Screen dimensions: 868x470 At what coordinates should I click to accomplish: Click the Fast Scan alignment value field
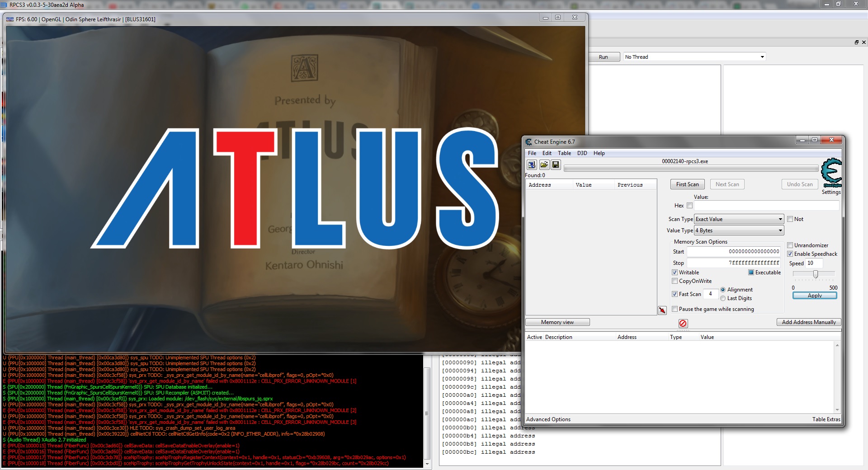711,294
